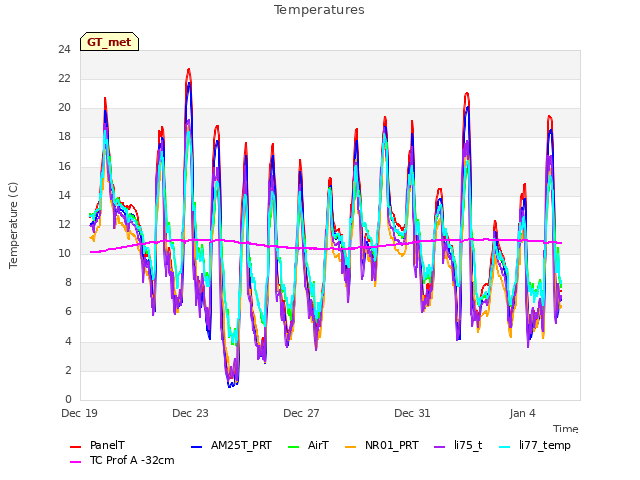Click the 18 y-axis tick label
Image resolution: width=640 pixels, height=480 pixels.
[x=64, y=137]
